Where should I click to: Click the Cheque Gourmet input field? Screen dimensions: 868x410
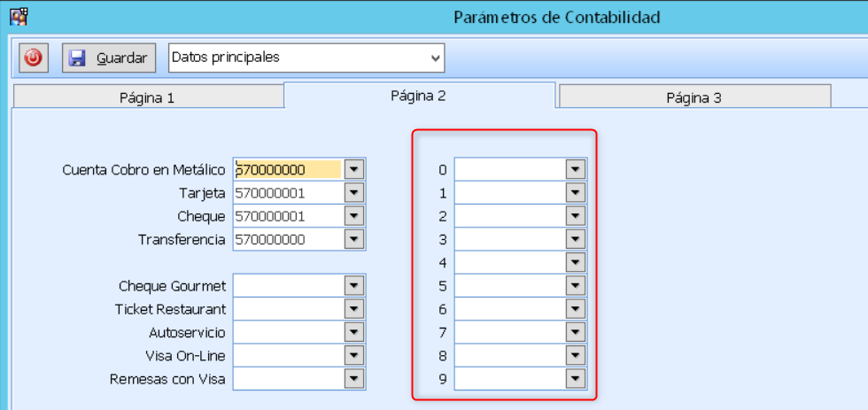pos(287,285)
